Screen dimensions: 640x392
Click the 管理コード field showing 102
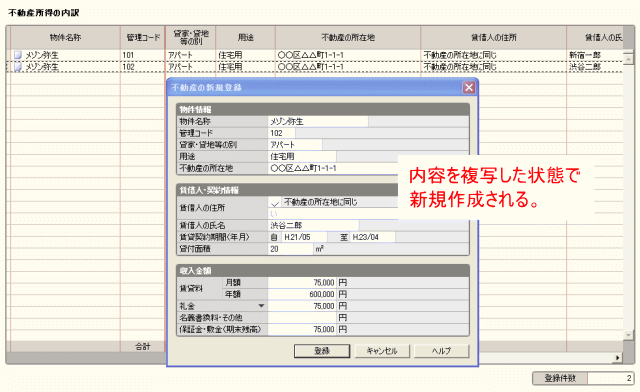click(x=282, y=133)
